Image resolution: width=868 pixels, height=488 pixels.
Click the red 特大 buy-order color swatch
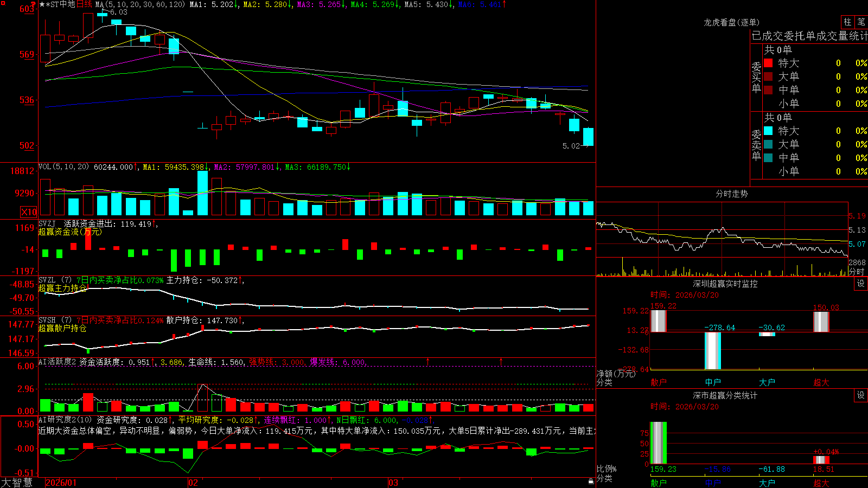(768, 63)
